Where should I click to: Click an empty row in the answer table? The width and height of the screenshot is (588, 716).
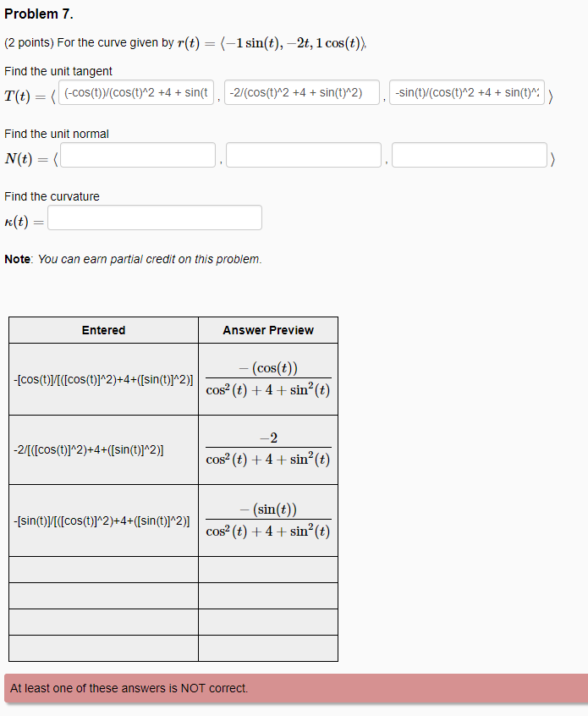pos(103,569)
